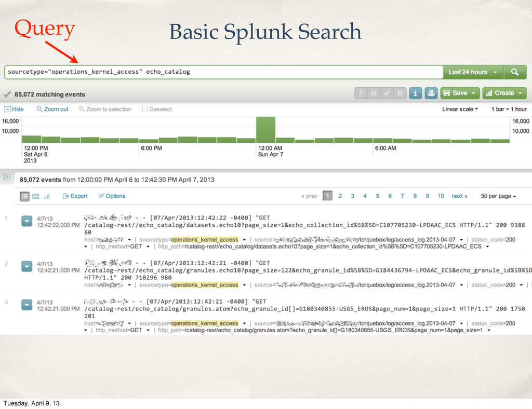Go to results page 8
The height and width of the screenshot is (409, 532).
click(x=415, y=196)
